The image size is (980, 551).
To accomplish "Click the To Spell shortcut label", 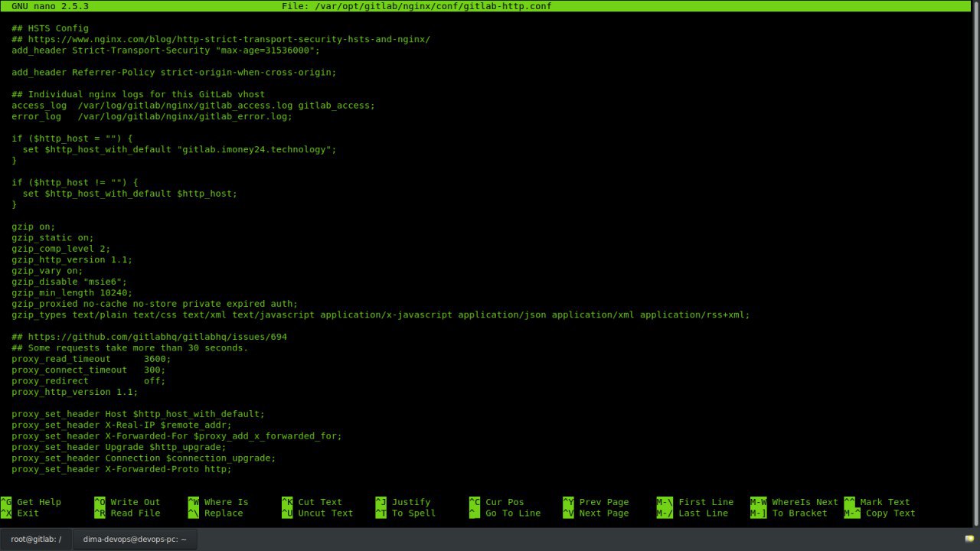I will pos(413,513).
